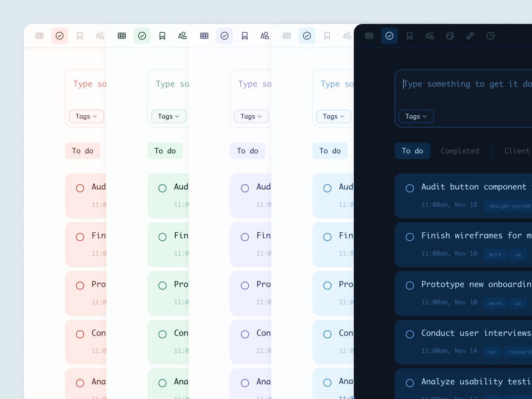Image resolution: width=532 pixels, height=399 pixels.
Task: Check off the 'Finish wireframes' task circle
Action: click(x=410, y=237)
